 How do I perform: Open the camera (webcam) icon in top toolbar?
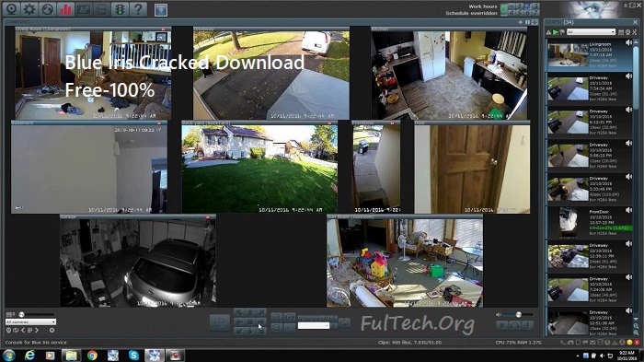pyautogui.click(x=11, y=9)
